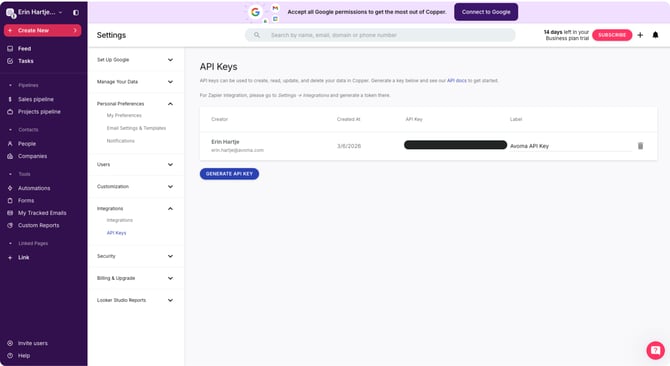This screenshot has height=366, width=670.
Task: Click Generate API Key button
Action: [229, 174]
